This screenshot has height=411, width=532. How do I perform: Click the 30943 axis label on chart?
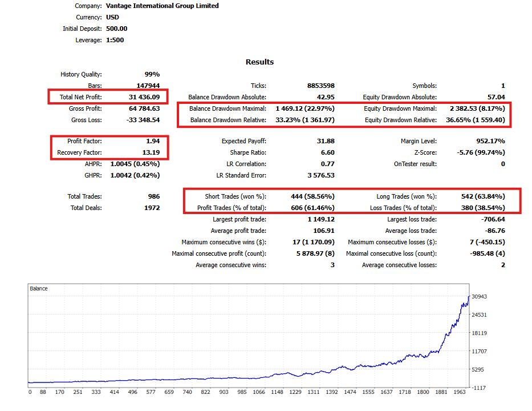pos(479,296)
